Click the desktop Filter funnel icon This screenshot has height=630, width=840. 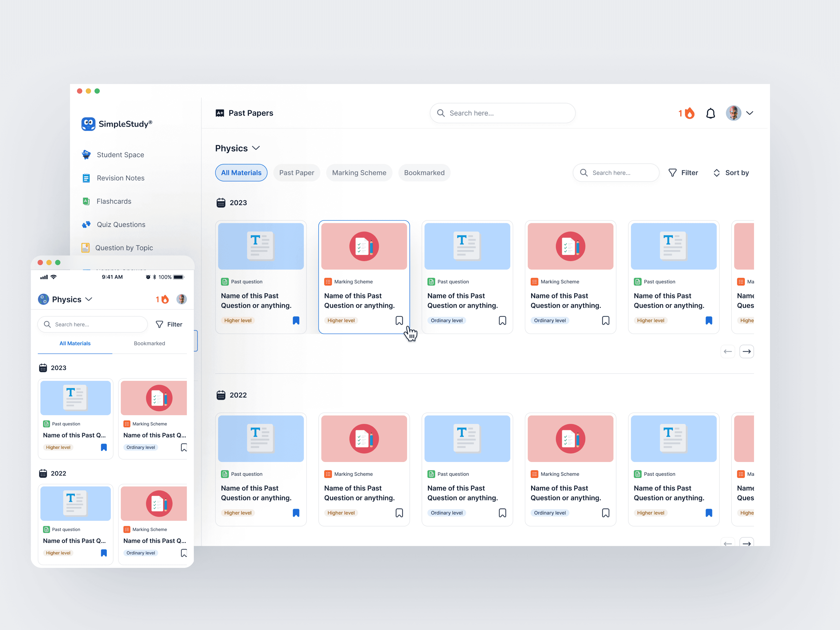pos(672,173)
